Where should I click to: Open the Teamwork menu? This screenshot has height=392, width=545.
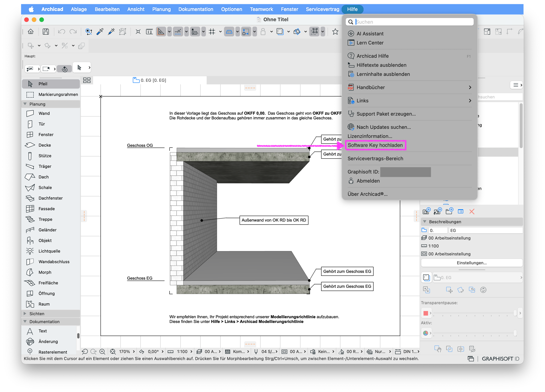tap(262, 9)
